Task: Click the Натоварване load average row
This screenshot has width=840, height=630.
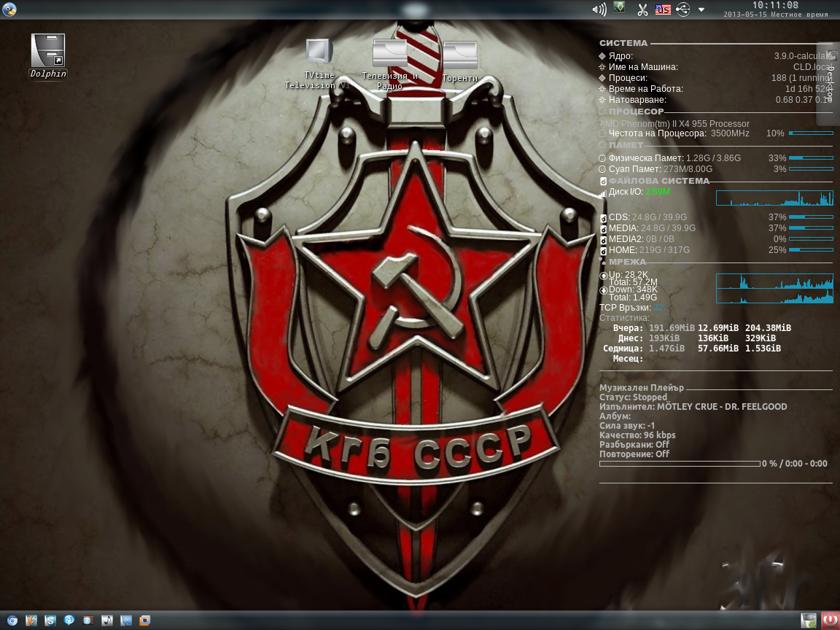Action: pyautogui.click(x=716, y=100)
